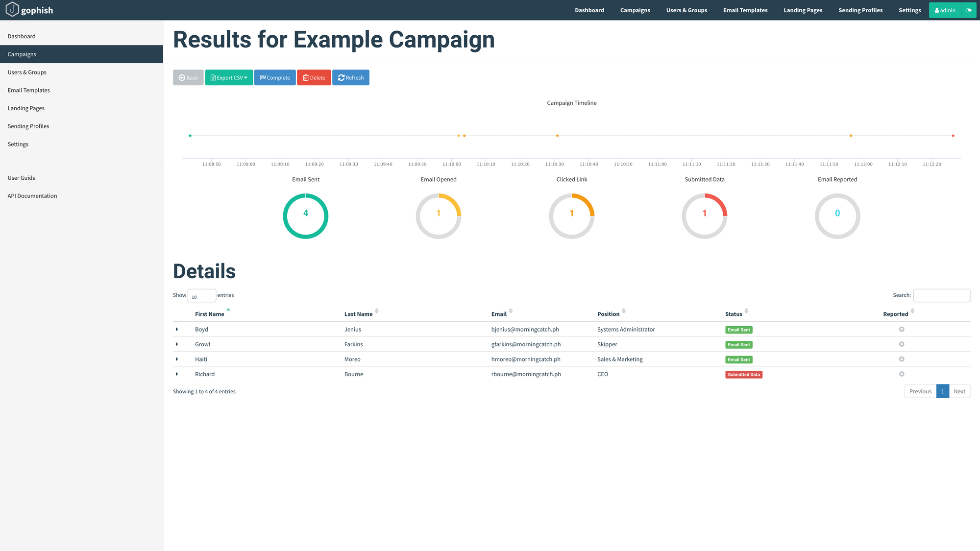Open Email Templates in top navbar
This screenshot has height=551, width=980.
(745, 10)
